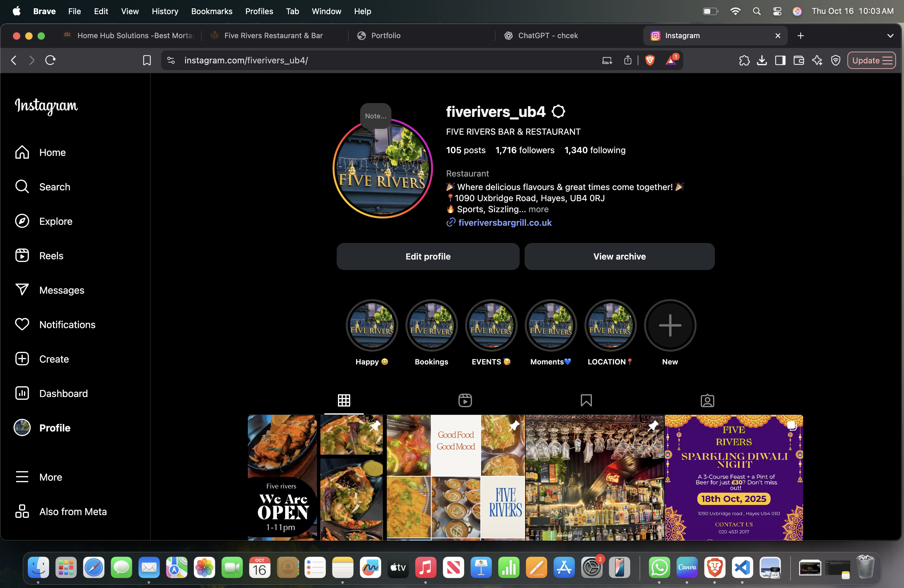Open the tab search chevron dropdown
The height and width of the screenshot is (588, 904).
click(890, 36)
